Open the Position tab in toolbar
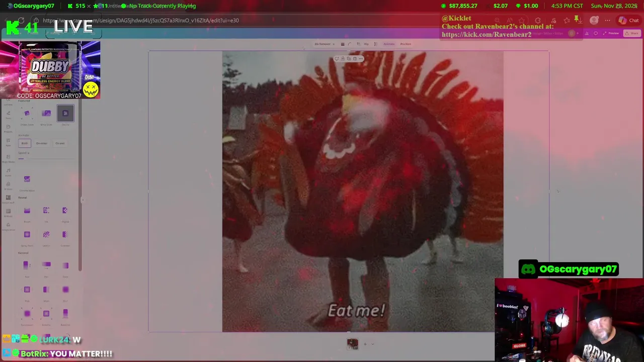This screenshot has height=362, width=644. (x=406, y=44)
